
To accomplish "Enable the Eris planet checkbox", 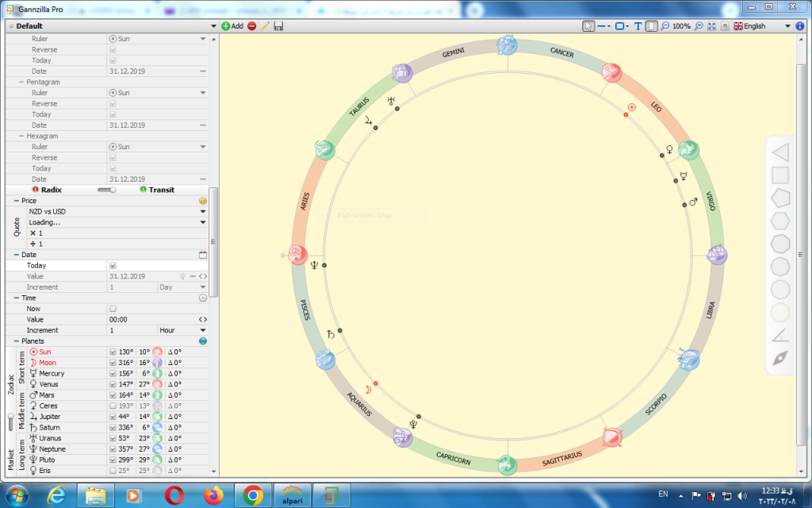I will pos(113,471).
